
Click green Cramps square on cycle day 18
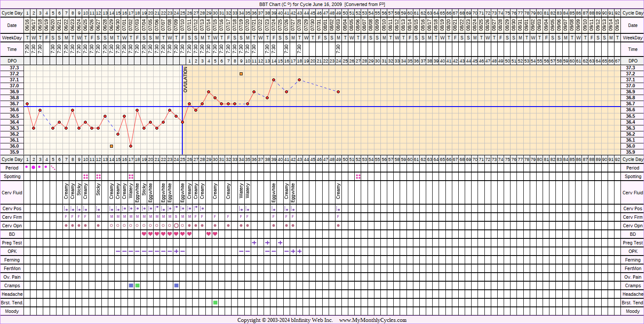pos(137,285)
